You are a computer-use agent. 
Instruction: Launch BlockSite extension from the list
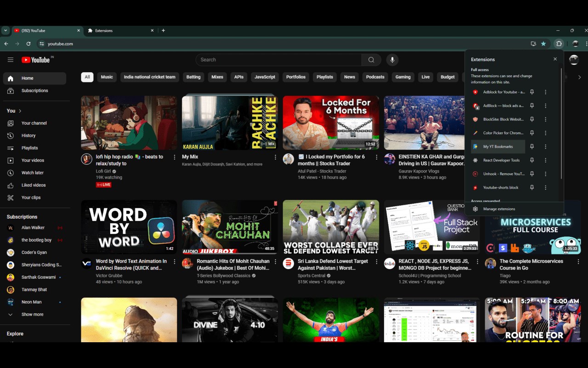(498, 119)
